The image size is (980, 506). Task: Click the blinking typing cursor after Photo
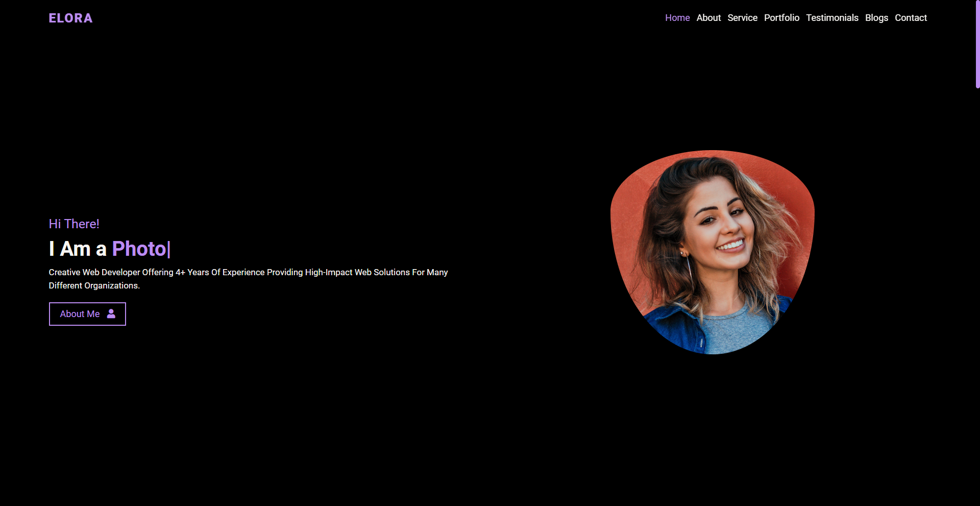pos(169,249)
